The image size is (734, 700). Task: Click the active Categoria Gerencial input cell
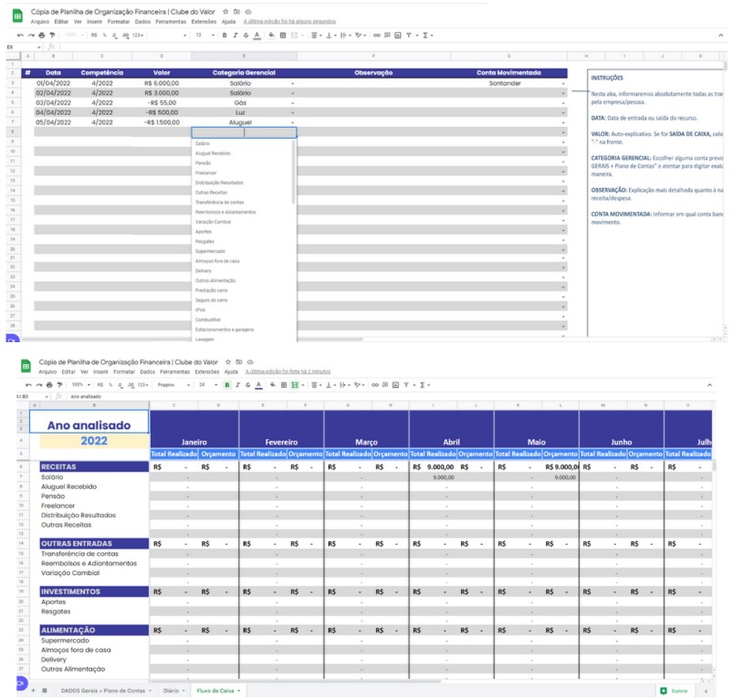click(244, 132)
